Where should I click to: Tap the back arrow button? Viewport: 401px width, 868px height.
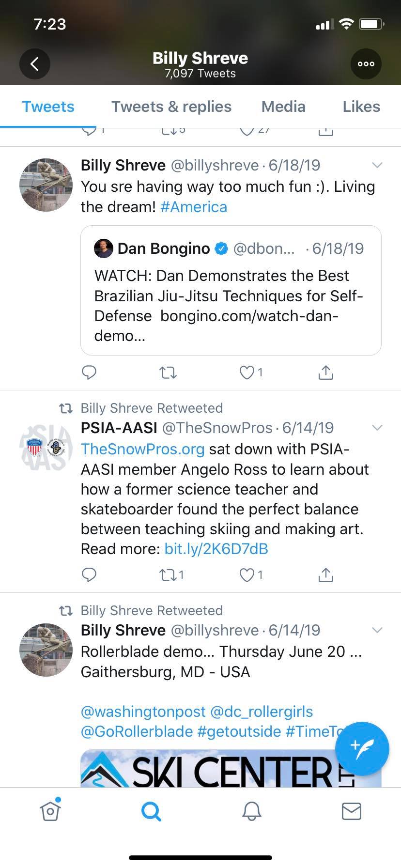[34, 64]
